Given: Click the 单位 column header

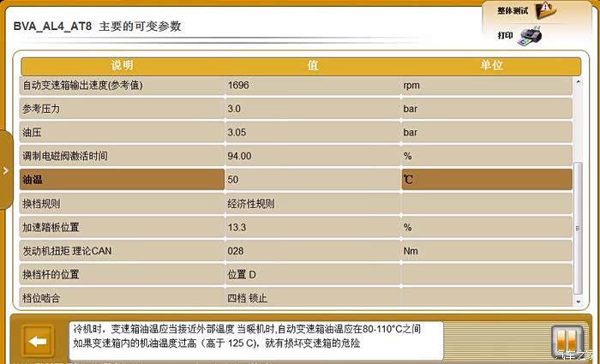Looking at the screenshot, I should point(491,65).
